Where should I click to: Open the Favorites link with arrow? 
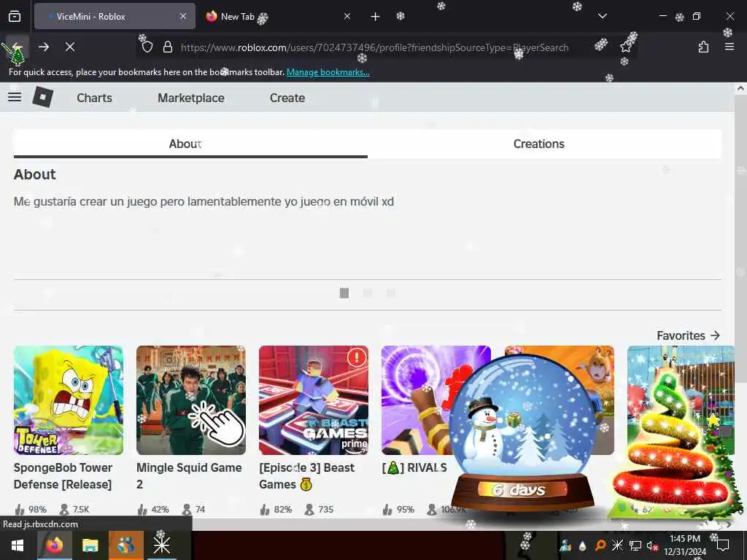tap(689, 335)
